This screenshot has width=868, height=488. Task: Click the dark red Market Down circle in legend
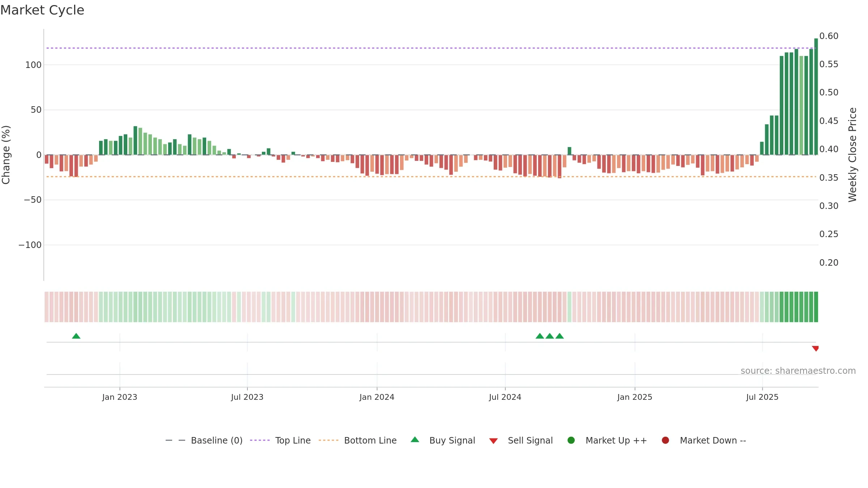(x=665, y=440)
